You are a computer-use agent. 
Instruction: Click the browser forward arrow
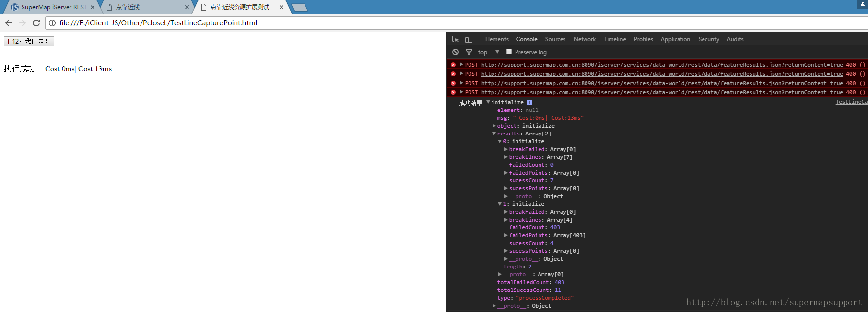pos(23,23)
